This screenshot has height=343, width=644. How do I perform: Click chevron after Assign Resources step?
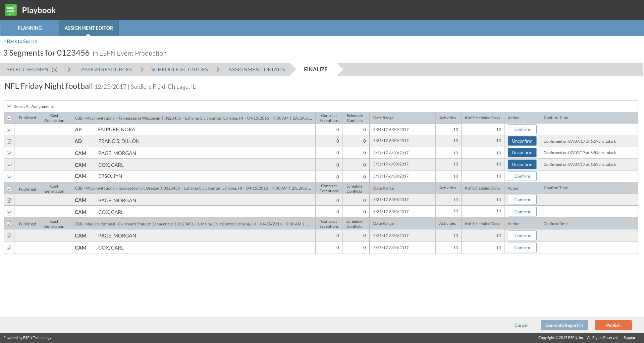[x=142, y=69]
